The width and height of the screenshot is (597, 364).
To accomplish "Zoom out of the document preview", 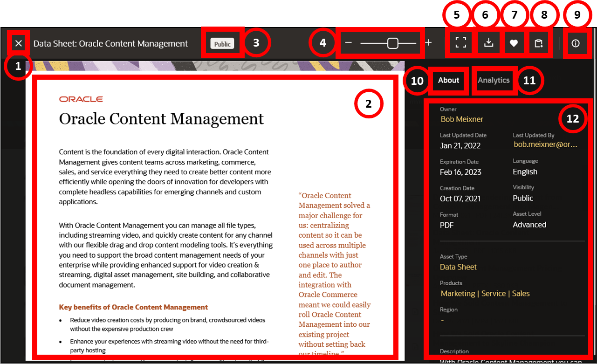I will pos(348,42).
